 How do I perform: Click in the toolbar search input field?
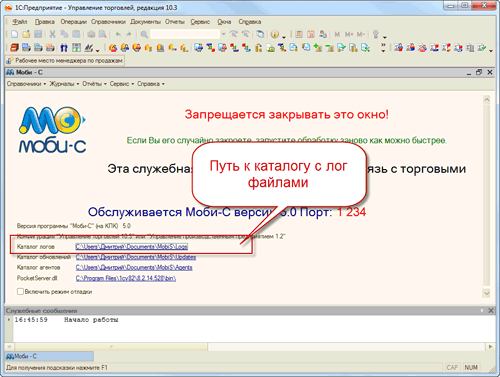(x=185, y=34)
